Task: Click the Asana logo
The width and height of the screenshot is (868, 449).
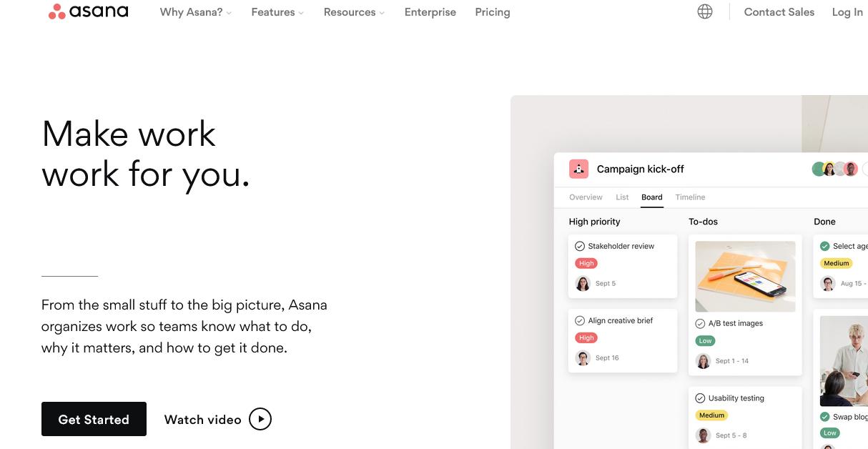Action: [88, 11]
